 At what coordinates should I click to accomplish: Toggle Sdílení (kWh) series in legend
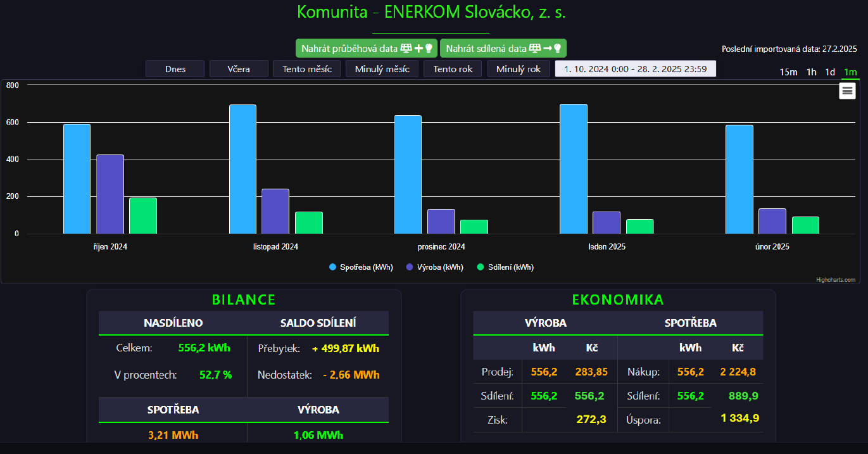[505, 267]
